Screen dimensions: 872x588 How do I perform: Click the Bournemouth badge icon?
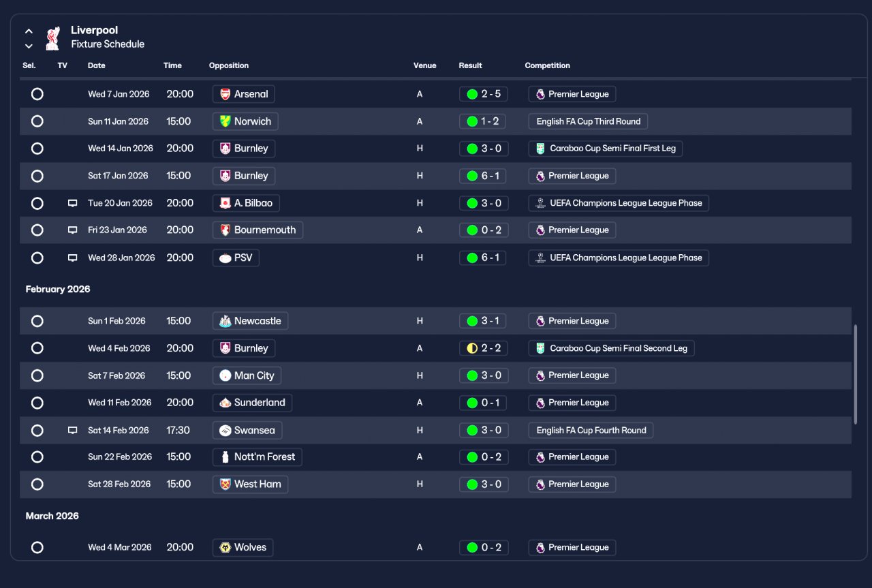(x=225, y=230)
